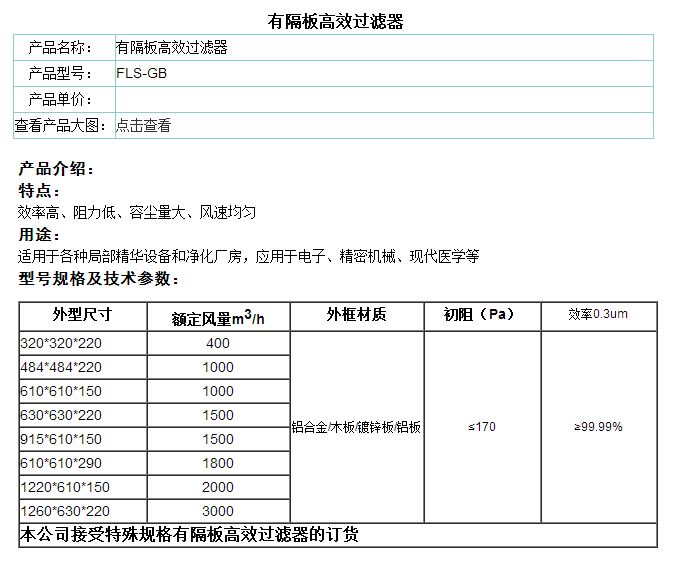Click the 外框材质 column header
The height and width of the screenshot is (566, 676).
click(357, 314)
